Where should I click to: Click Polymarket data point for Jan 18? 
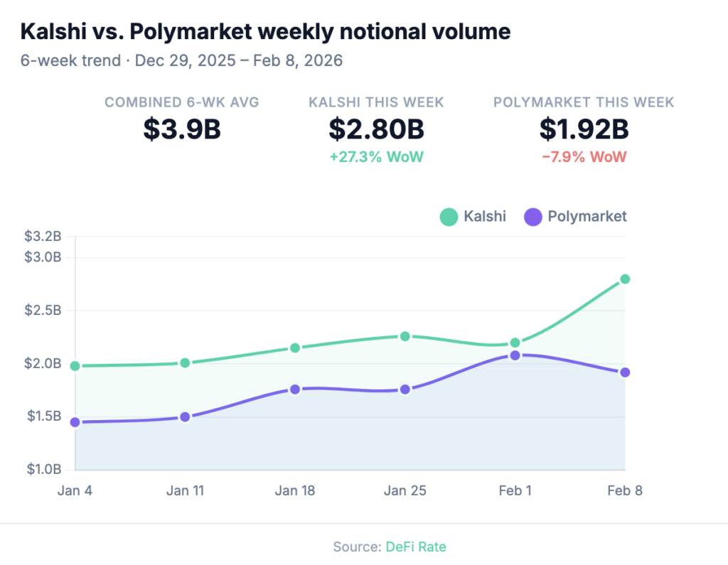[x=295, y=389]
